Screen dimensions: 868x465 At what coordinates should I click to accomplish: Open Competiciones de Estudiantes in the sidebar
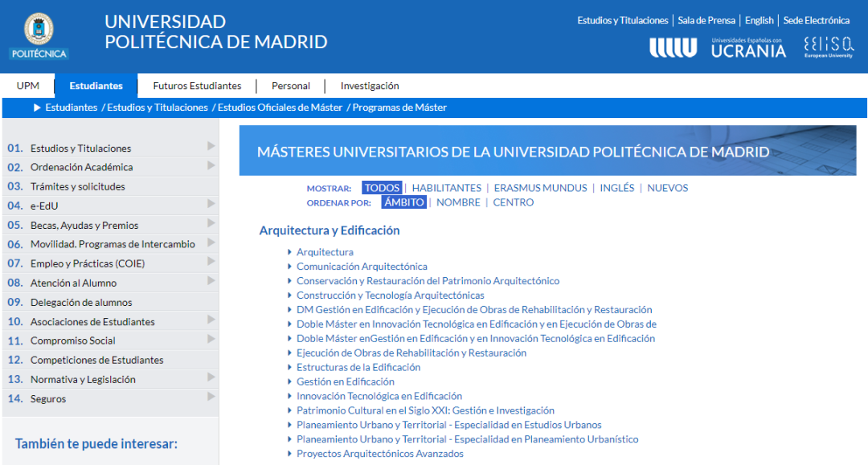[97, 360]
